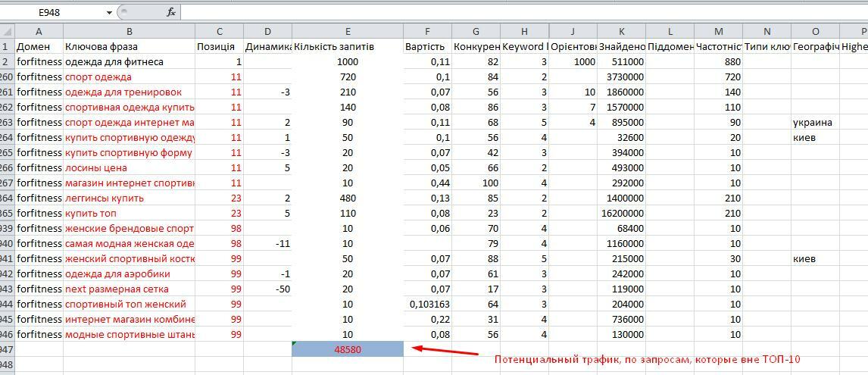Viewport: 868px width, 375px height.
Task: Click into the formula bar input
Action: pyautogui.click(x=523, y=12)
